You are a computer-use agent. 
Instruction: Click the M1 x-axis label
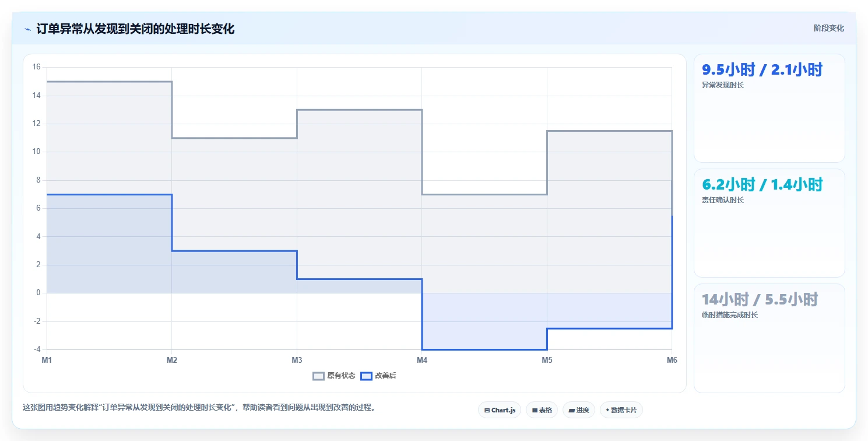point(47,360)
